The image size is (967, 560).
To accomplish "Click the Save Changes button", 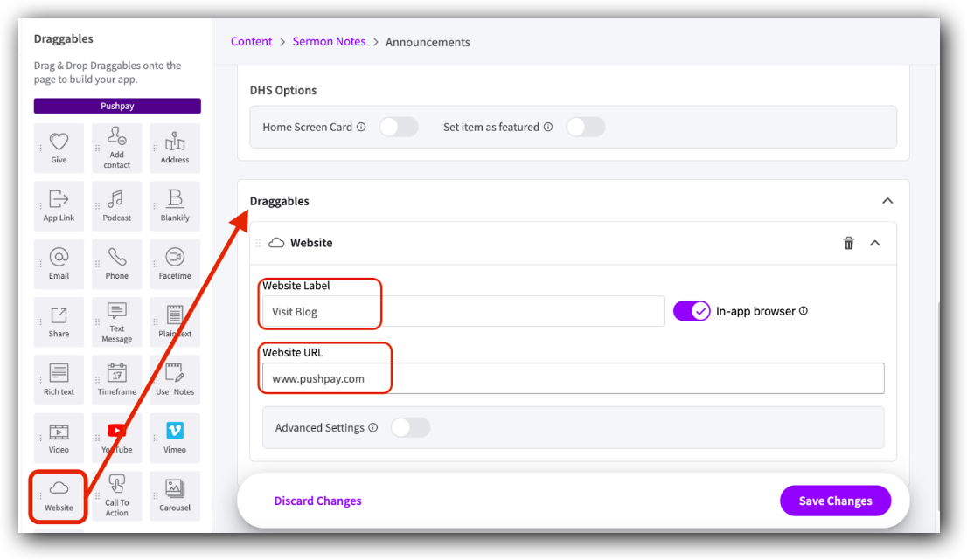I will click(835, 501).
